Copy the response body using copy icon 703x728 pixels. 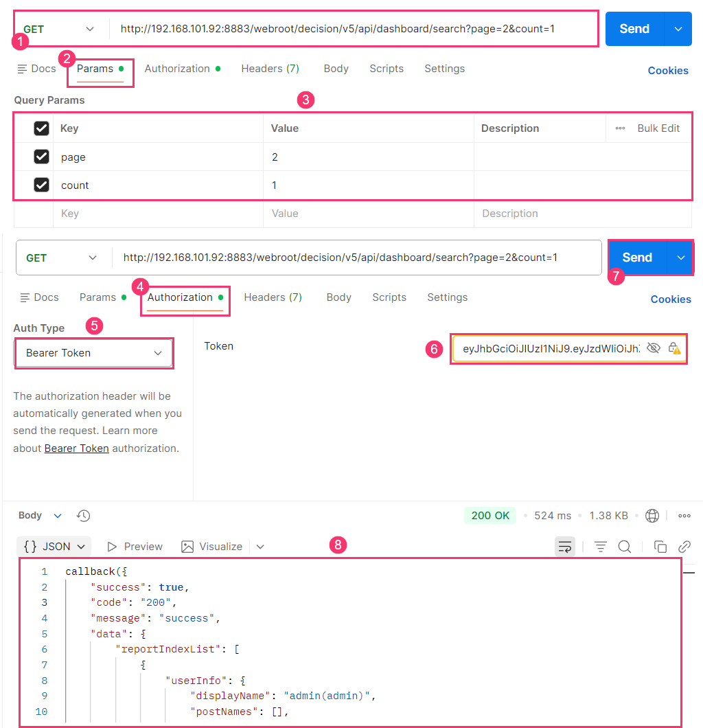tap(660, 547)
